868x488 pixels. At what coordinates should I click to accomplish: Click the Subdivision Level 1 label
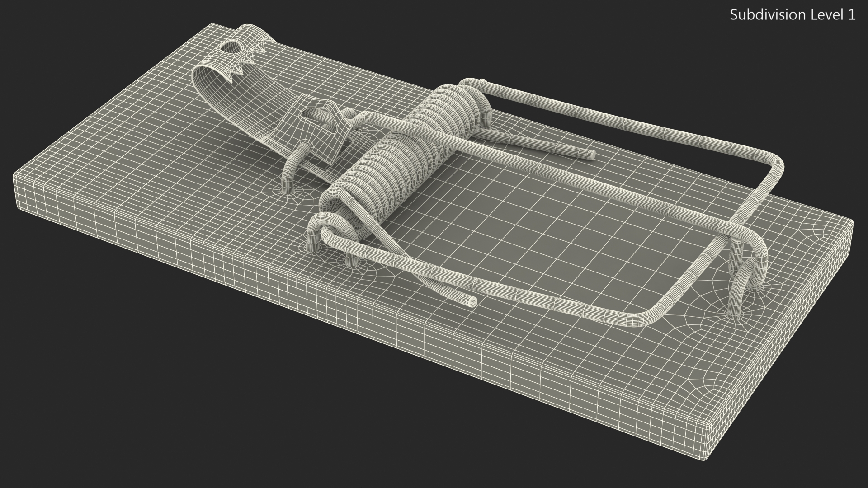pyautogui.click(x=793, y=15)
